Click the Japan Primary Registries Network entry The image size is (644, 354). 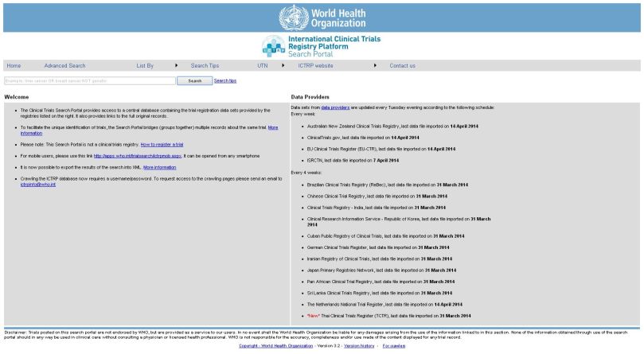[x=381, y=271]
